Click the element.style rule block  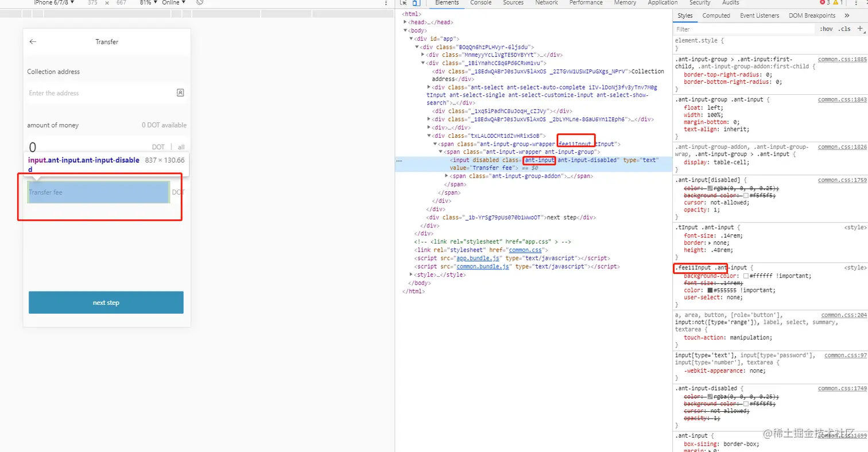pyautogui.click(x=770, y=45)
